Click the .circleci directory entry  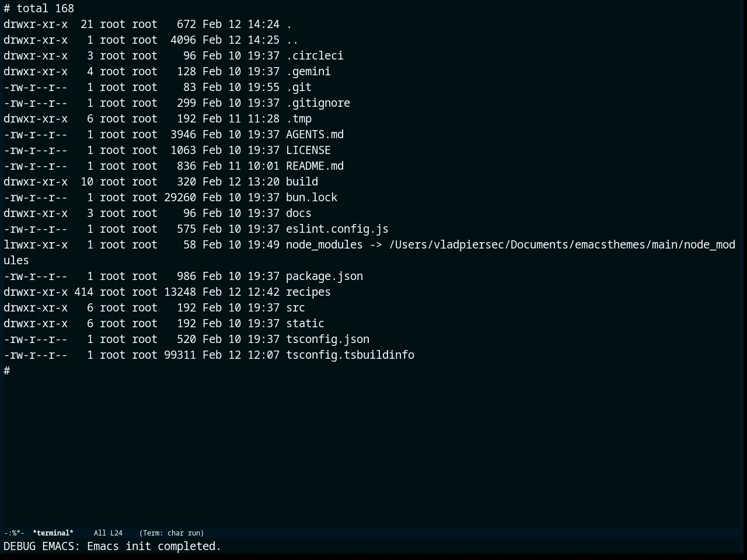tap(315, 55)
